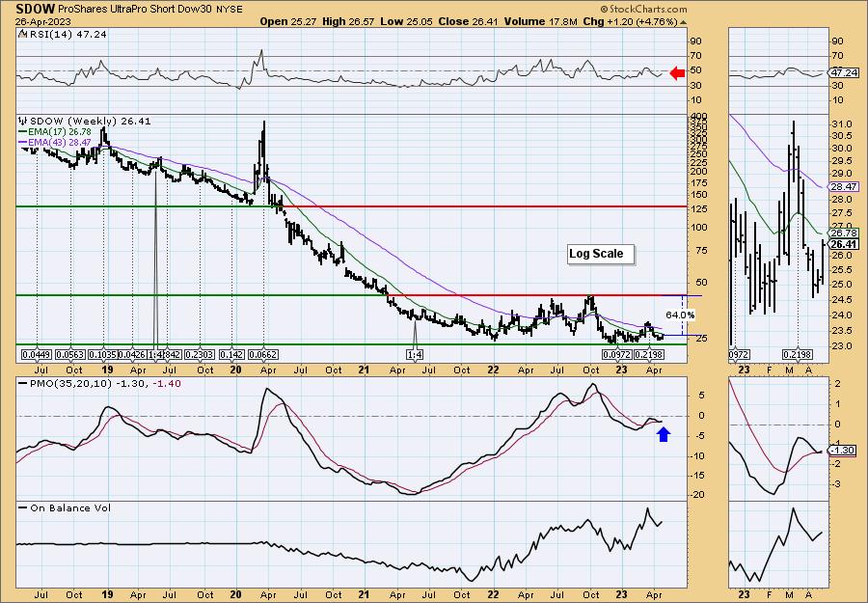This screenshot has height=603, width=868.
Task: Click the 0.2303 dividend marker
Action: coord(200,354)
